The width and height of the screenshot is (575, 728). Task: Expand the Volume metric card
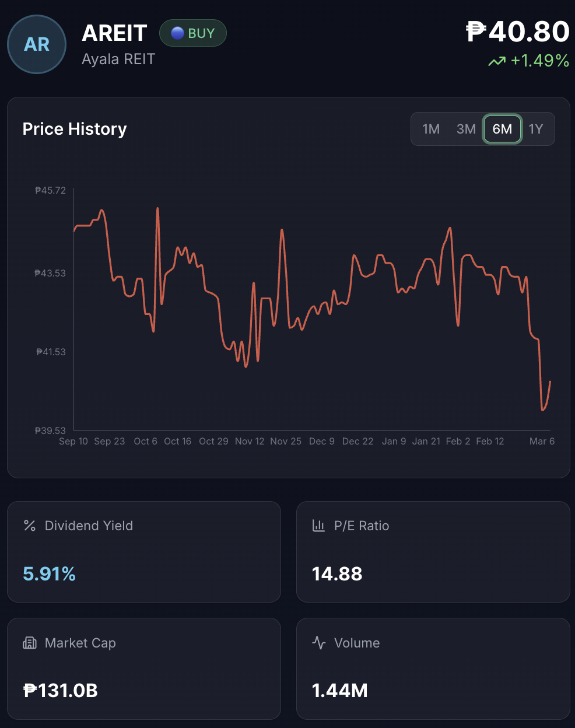click(x=433, y=668)
